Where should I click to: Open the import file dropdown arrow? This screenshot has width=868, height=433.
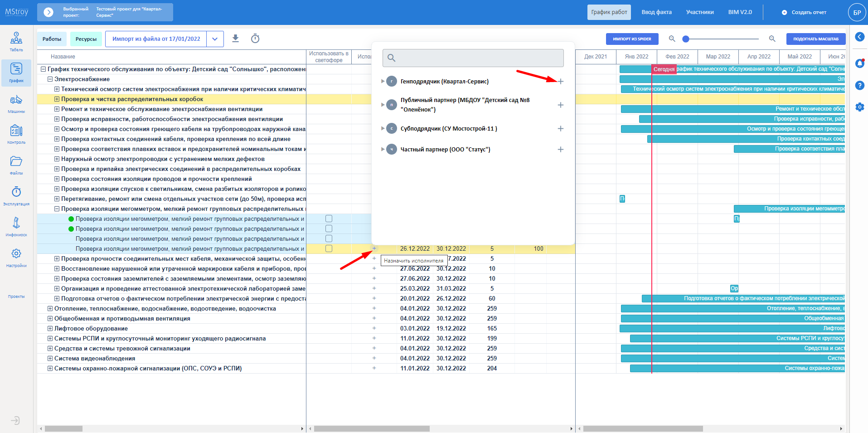(215, 39)
